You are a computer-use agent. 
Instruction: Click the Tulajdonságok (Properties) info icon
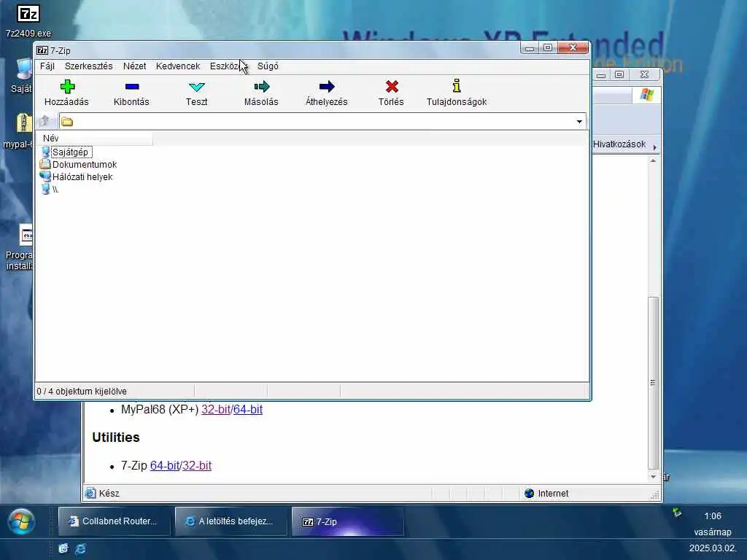click(457, 85)
